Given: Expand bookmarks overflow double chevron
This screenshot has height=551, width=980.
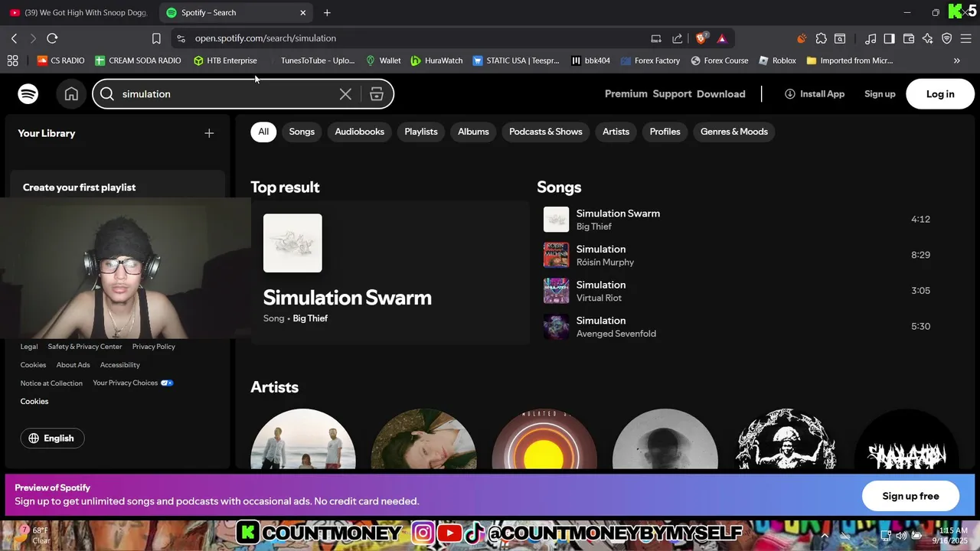Looking at the screenshot, I should (x=956, y=60).
